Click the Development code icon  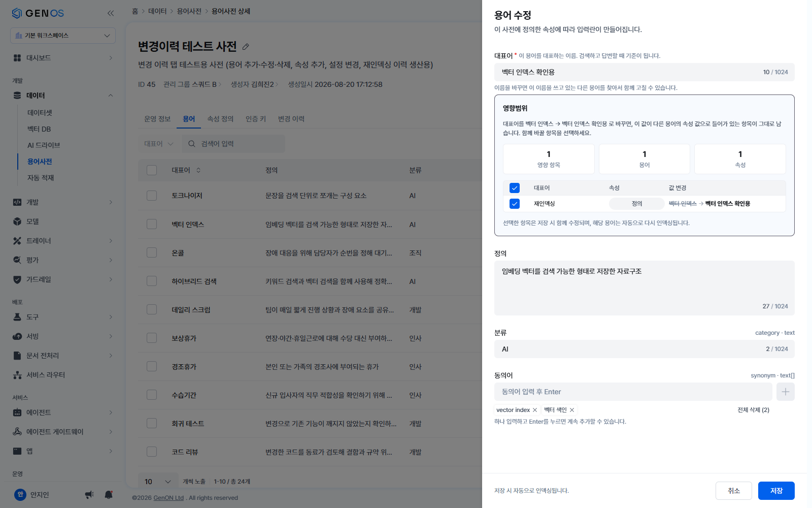click(17, 202)
